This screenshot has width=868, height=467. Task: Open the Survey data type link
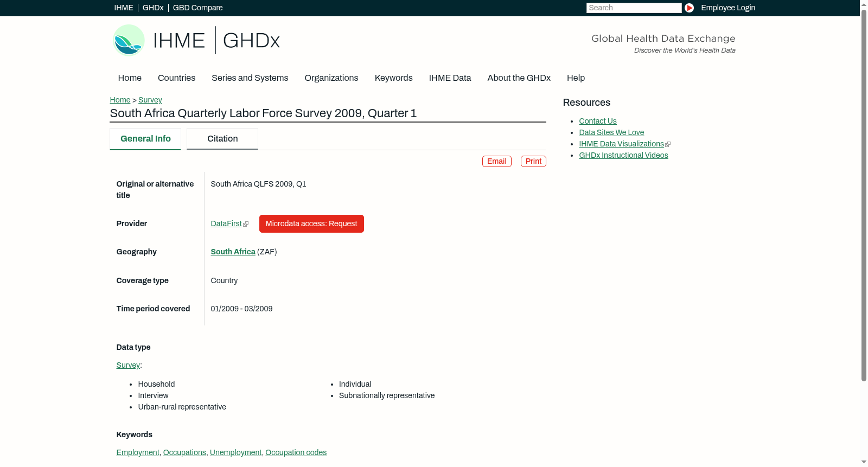tap(128, 365)
